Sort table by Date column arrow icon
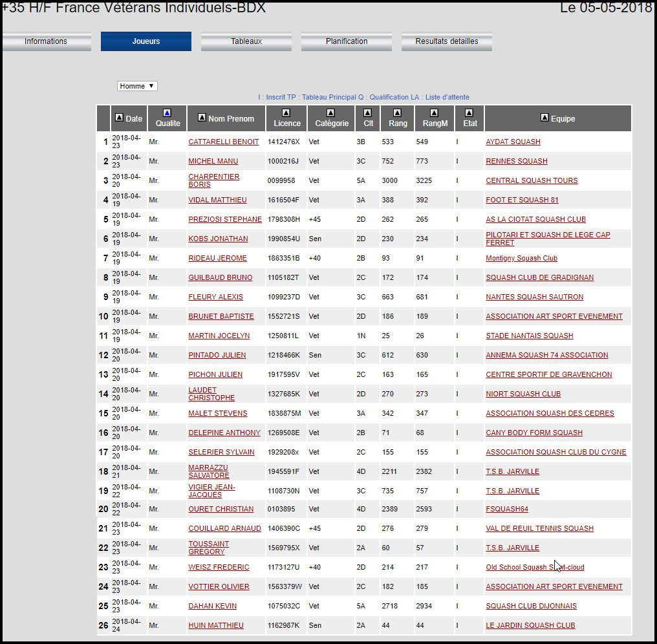 pos(119,118)
